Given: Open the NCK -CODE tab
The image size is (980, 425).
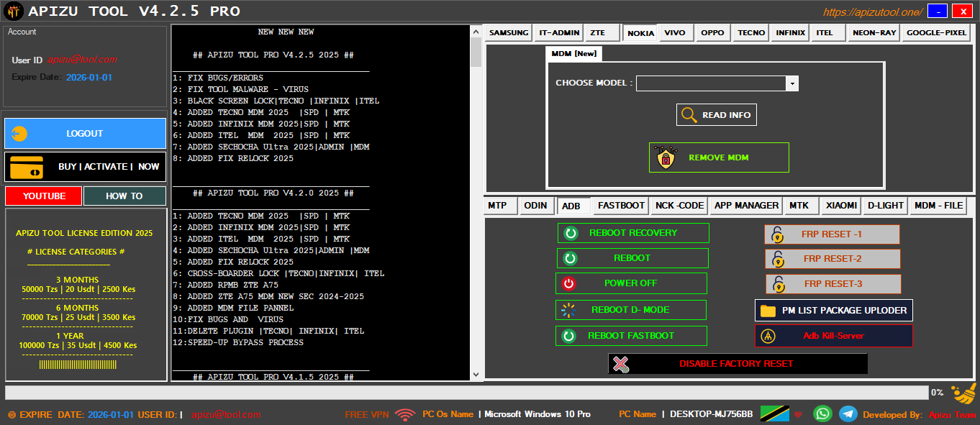Looking at the screenshot, I should click(679, 206).
